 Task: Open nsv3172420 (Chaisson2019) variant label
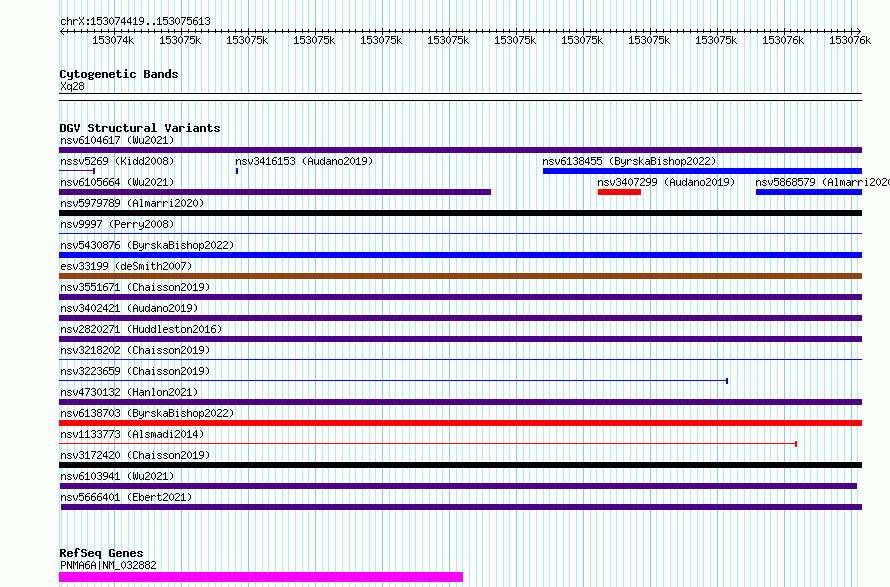click(135, 455)
